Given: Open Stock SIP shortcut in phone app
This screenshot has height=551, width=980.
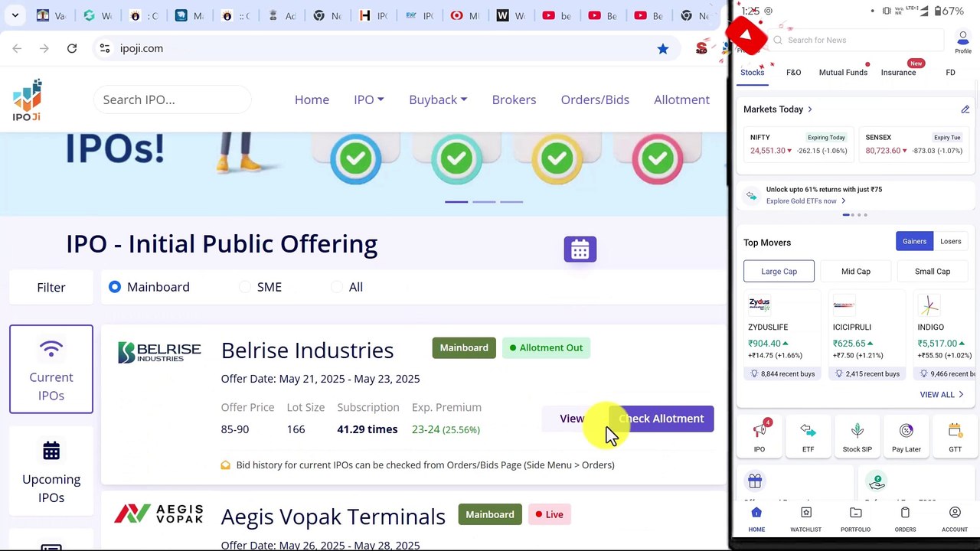Looking at the screenshot, I should click(x=857, y=438).
